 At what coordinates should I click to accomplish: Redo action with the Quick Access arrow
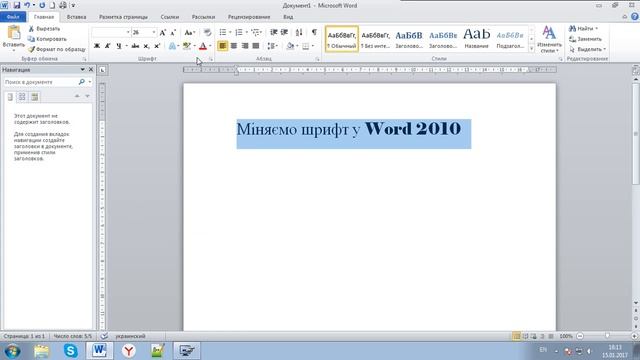tap(42, 5)
